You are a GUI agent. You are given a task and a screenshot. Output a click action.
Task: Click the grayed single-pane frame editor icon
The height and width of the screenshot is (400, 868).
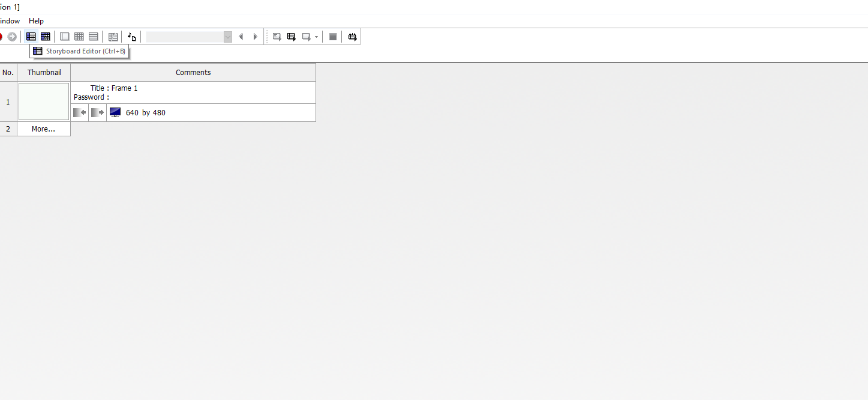pos(65,37)
